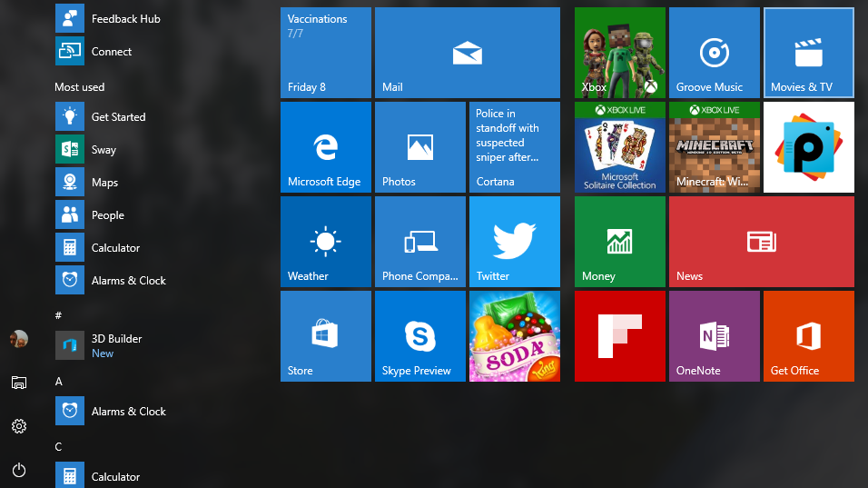Open Settings via the gear icon

tap(19, 426)
